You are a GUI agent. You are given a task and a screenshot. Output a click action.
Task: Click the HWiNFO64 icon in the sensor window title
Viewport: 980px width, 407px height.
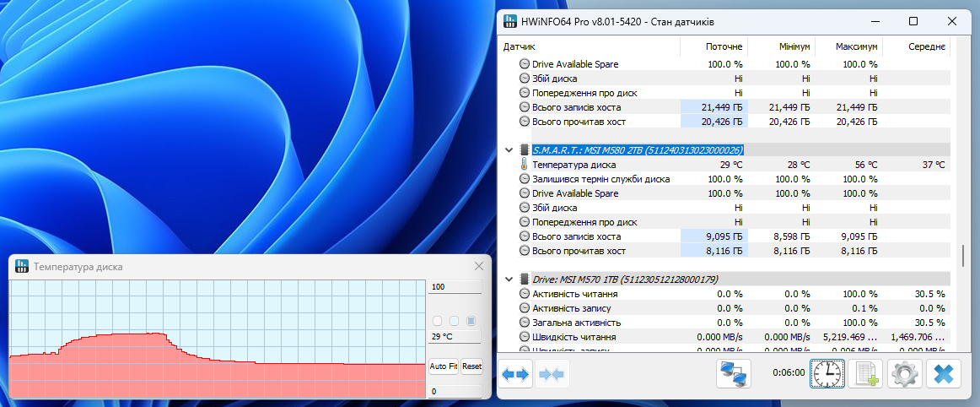510,21
